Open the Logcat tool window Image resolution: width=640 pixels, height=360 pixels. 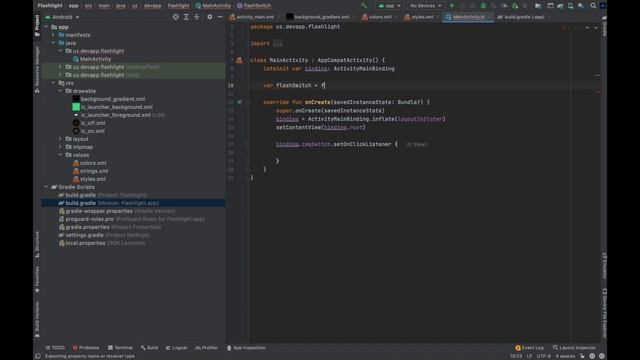click(176, 348)
